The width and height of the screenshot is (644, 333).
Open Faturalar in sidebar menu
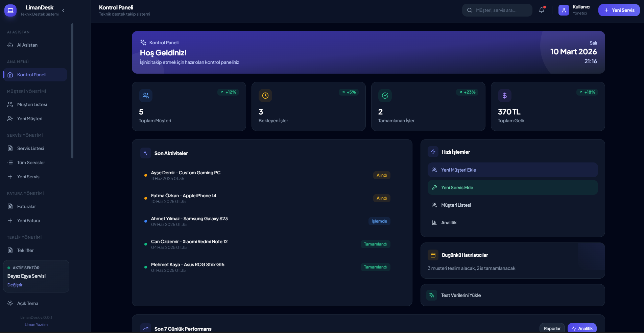click(26, 206)
